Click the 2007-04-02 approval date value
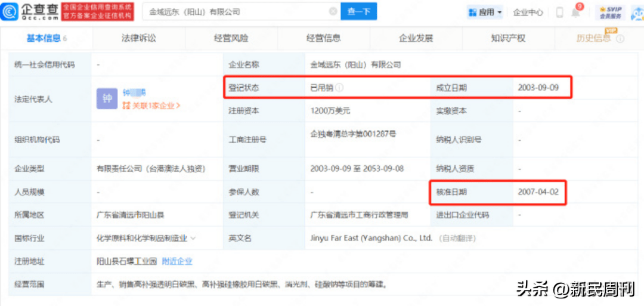The width and height of the screenshot is (644, 306). [538, 192]
